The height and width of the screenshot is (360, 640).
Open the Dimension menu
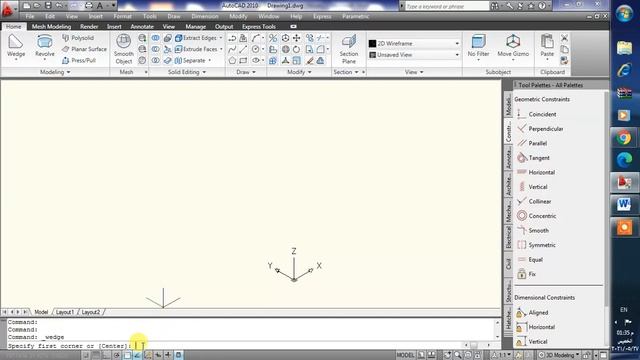coord(204,16)
